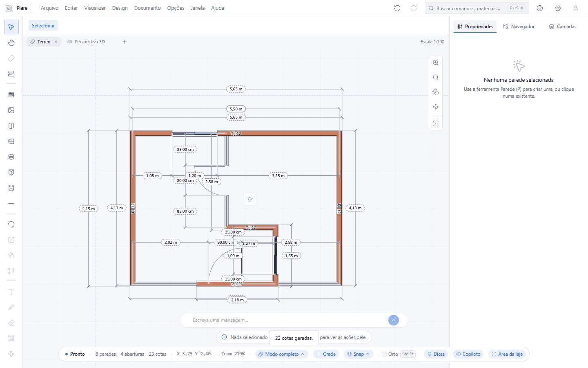Click the Dicas button
The image size is (588, 368).
click(436, 354)
